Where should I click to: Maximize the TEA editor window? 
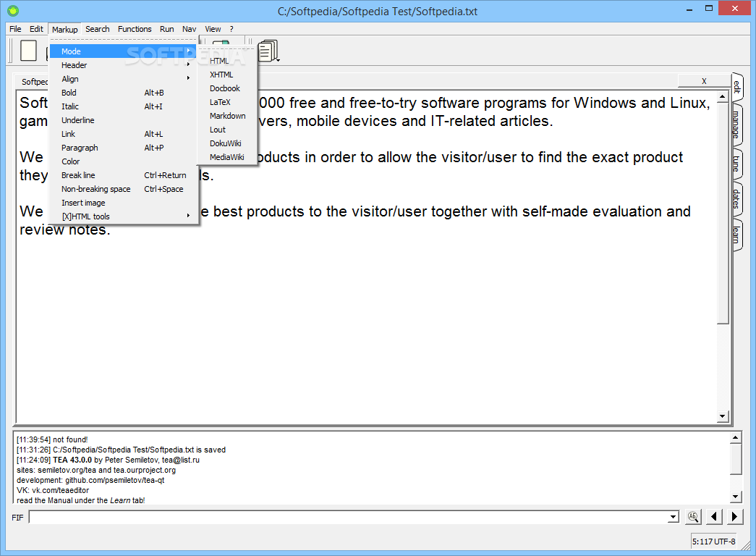708,8
